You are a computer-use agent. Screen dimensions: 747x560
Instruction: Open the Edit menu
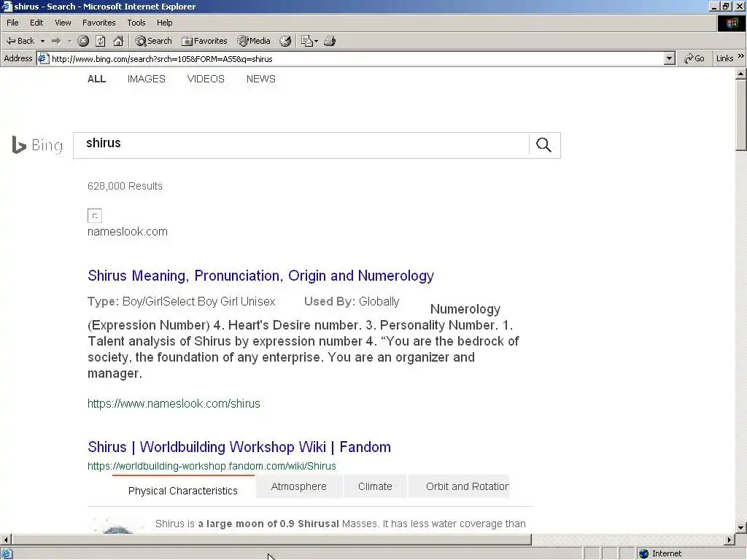pyautogui.click(x=36, y=23)
